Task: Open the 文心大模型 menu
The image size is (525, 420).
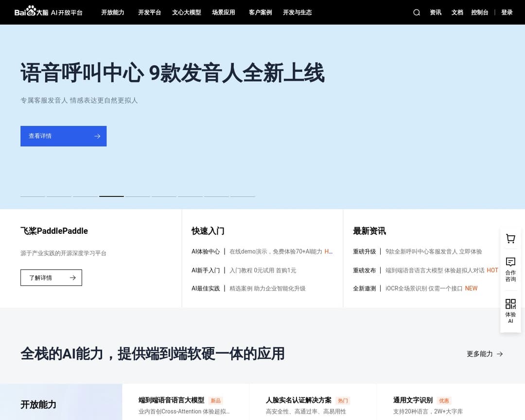Action: tap(187, 12)
